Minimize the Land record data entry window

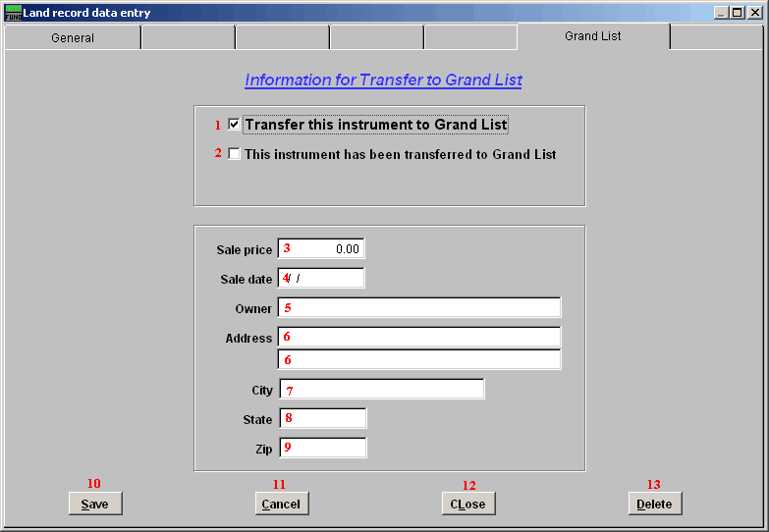(x=721, y=13)
